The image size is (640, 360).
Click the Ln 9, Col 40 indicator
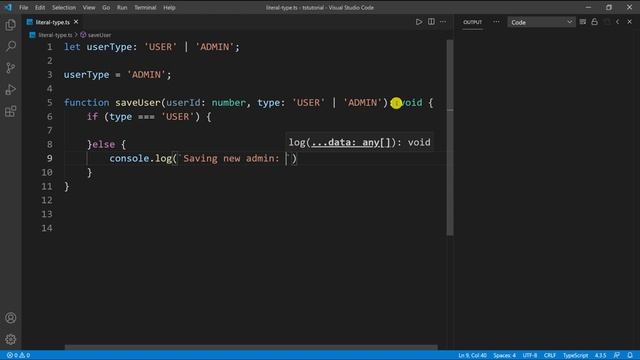[x=472, y=355]
